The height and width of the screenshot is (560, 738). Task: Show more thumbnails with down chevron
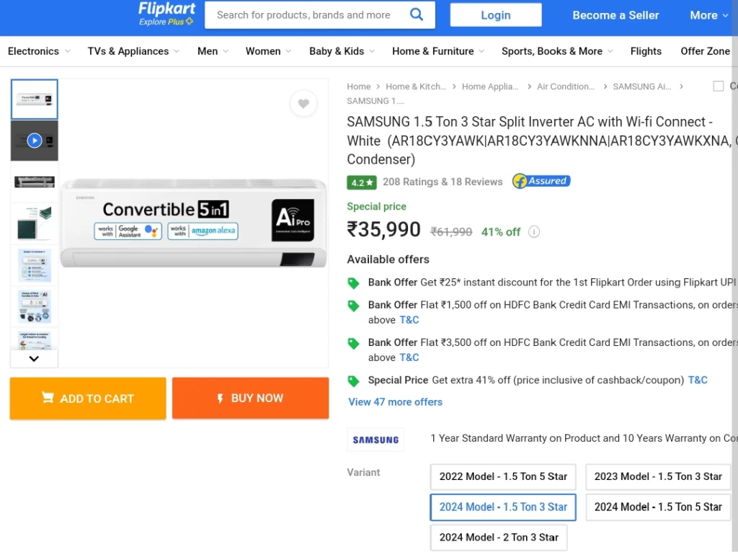(x=34, y=359)
